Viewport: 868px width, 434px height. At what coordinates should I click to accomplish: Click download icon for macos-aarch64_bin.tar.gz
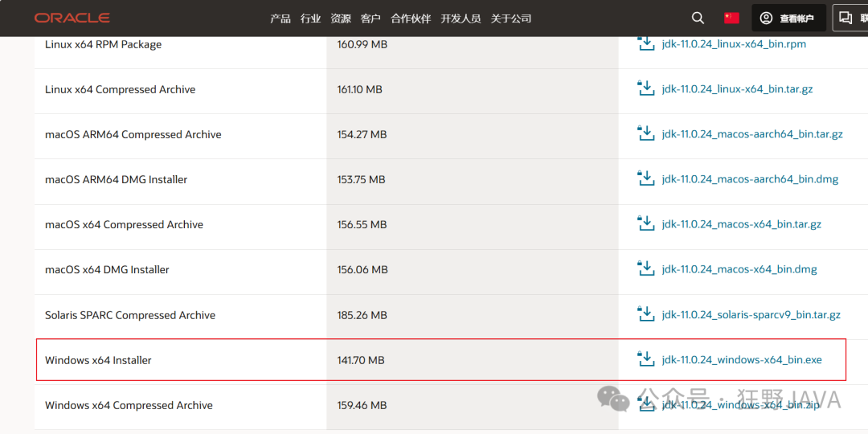point(646,133)
